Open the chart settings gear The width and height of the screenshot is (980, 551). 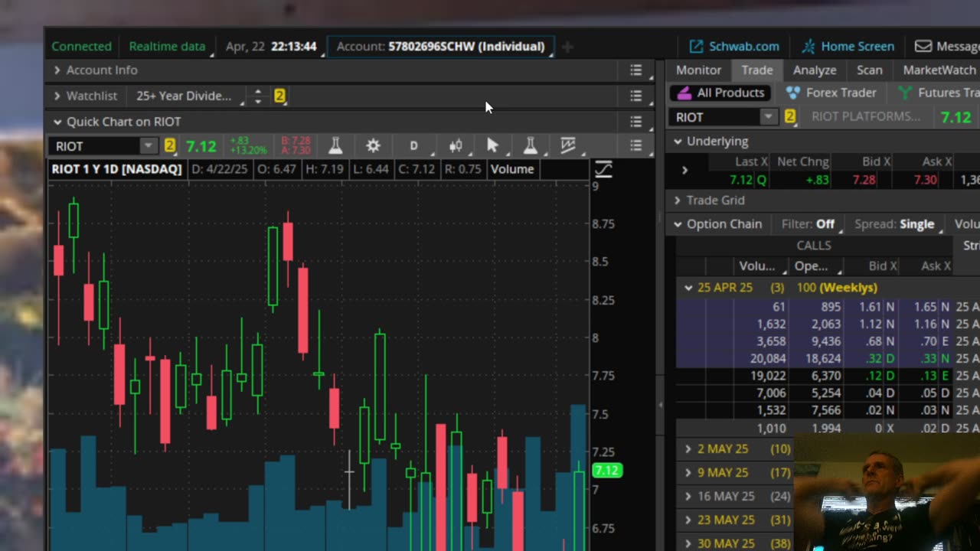tap(373, 145)
